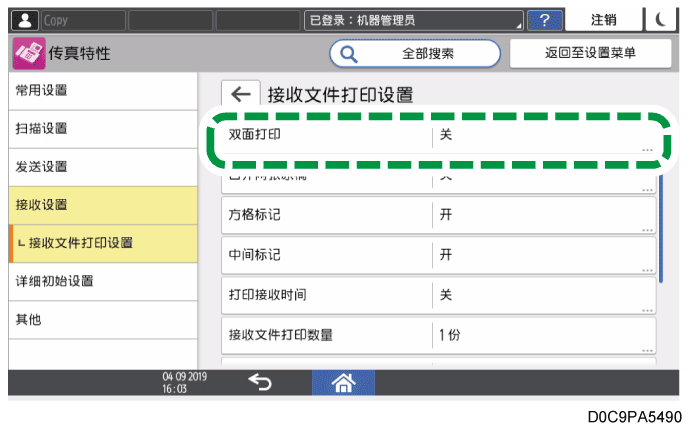Click the 1 份 value
The width and height of the screenshot is (691, 427).
450,335
